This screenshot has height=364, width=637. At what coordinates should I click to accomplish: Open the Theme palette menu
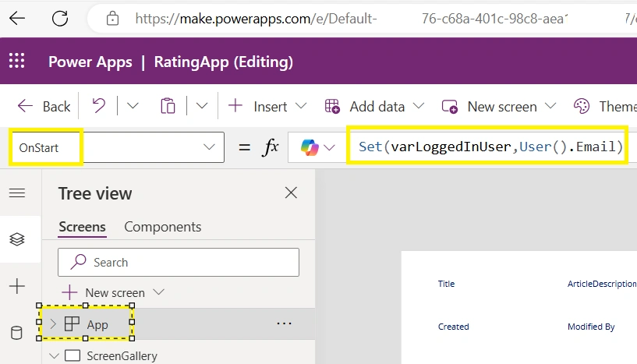605,107
